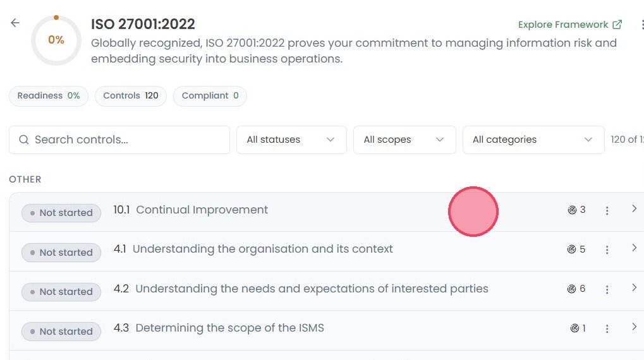The image size is (644, 360).
Task: Expand 4.3 Determining the scope chevron
Action: (x=634, y=327)
